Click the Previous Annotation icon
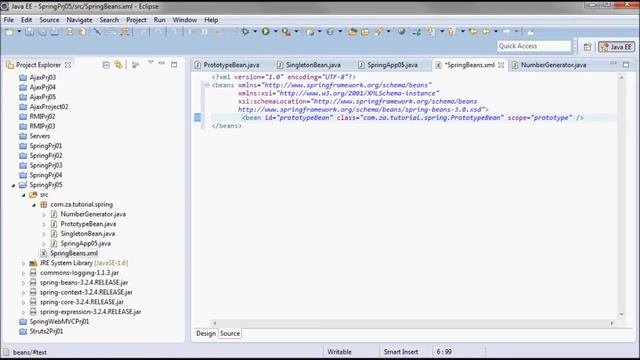This screenshot has width=640, height=360. [451, 31]
